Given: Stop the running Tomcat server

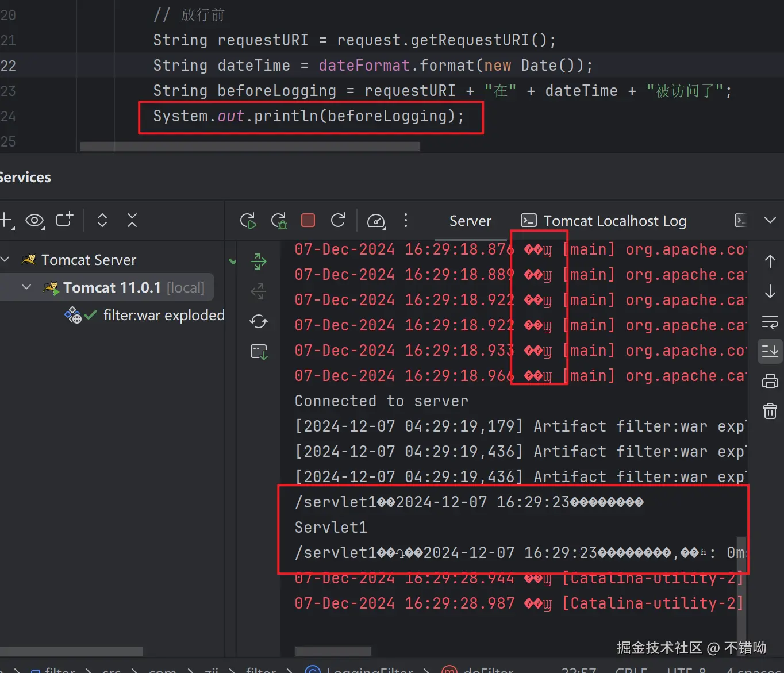Looking at the screenshot, I should click(x=308, y=221).
